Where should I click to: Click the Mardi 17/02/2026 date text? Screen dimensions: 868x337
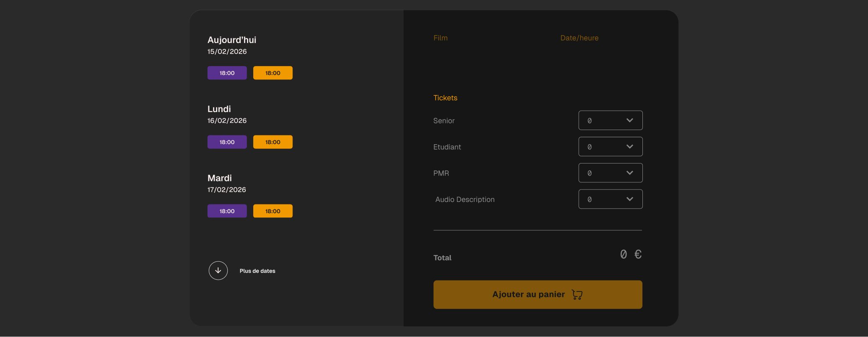[227, 190]
